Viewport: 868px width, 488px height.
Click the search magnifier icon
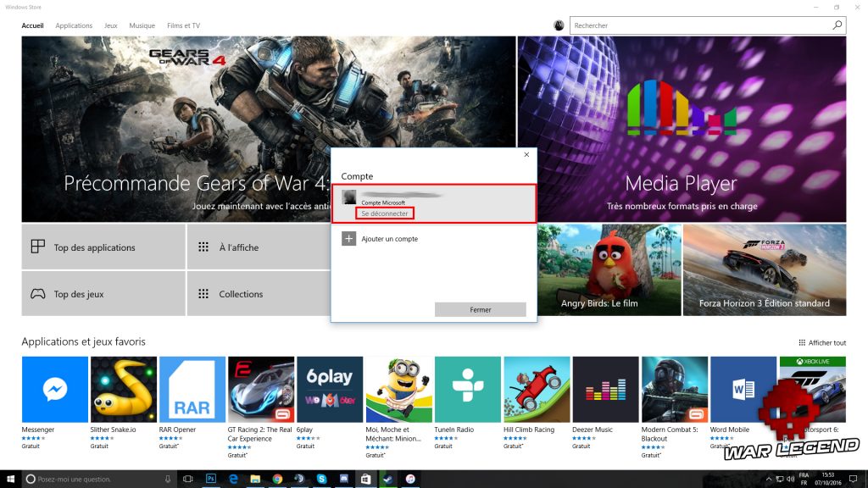(x=837, y=25)
